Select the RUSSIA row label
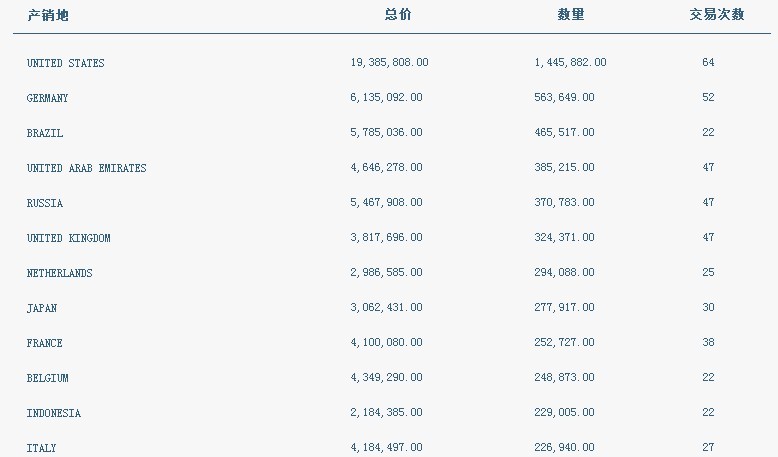Screen dimensions: 778x457 point(45,203)
